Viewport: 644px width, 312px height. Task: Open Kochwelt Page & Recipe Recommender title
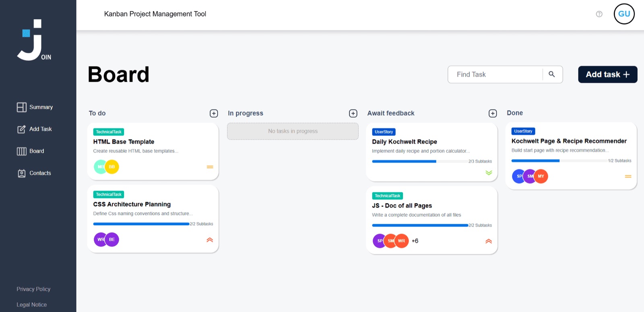569,141
